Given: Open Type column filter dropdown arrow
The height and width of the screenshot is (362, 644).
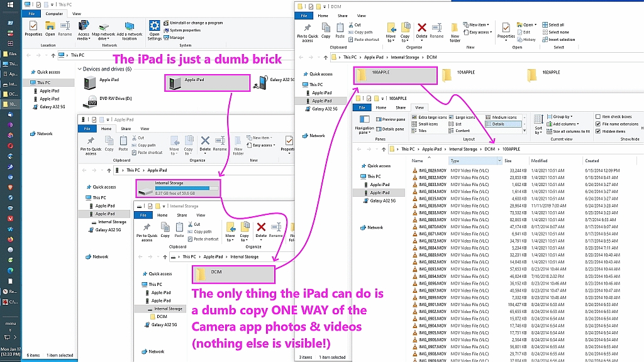Looking at the screenshot, I should tap(499, 161).
